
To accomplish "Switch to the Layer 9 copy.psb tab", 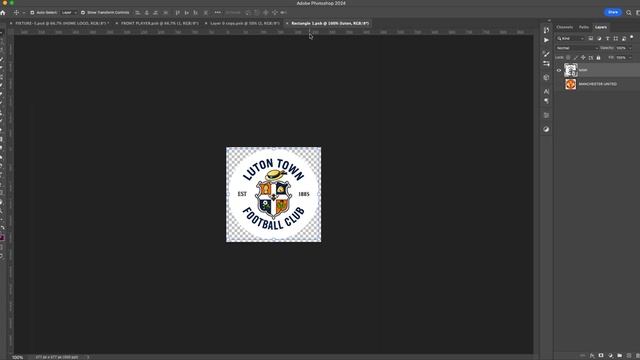I will [x=245, y=24].
